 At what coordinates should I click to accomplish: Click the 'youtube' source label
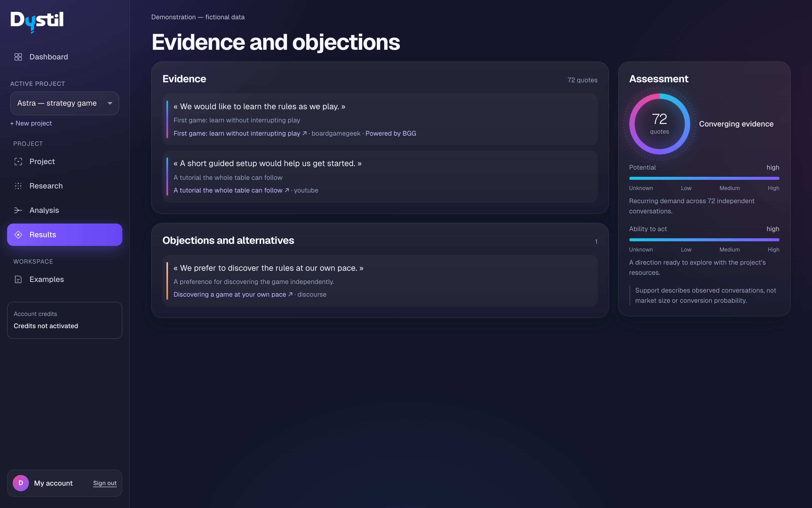306,190
